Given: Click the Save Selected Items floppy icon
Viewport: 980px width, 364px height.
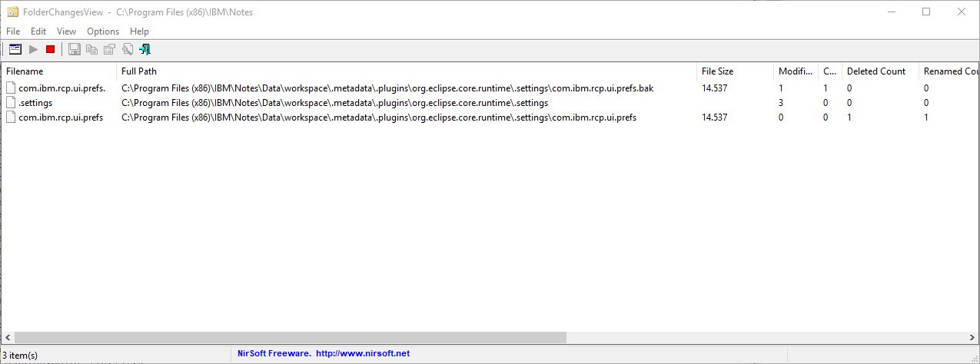Looking at the screenshot, I should coord(75,49).
